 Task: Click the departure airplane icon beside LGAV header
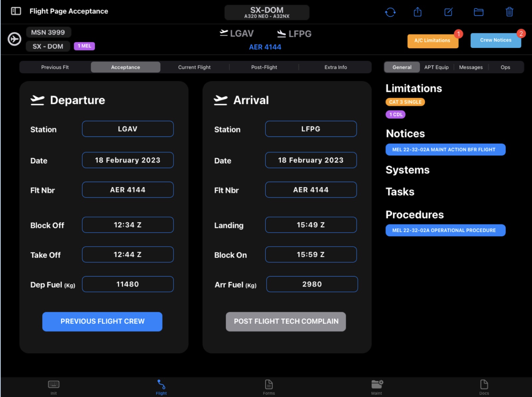(x=224, y=33)
